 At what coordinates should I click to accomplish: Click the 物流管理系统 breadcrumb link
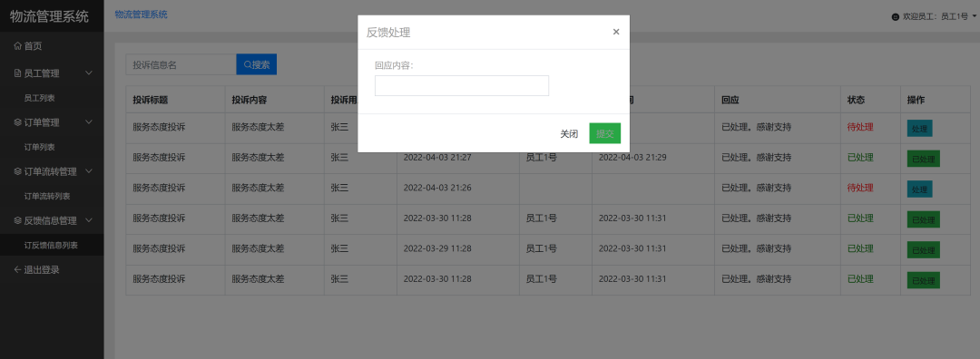click(x=142, y=15)
